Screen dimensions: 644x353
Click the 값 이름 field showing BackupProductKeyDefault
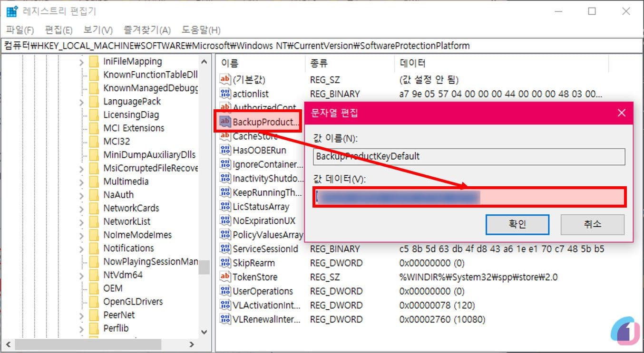(x=469, y=156)
